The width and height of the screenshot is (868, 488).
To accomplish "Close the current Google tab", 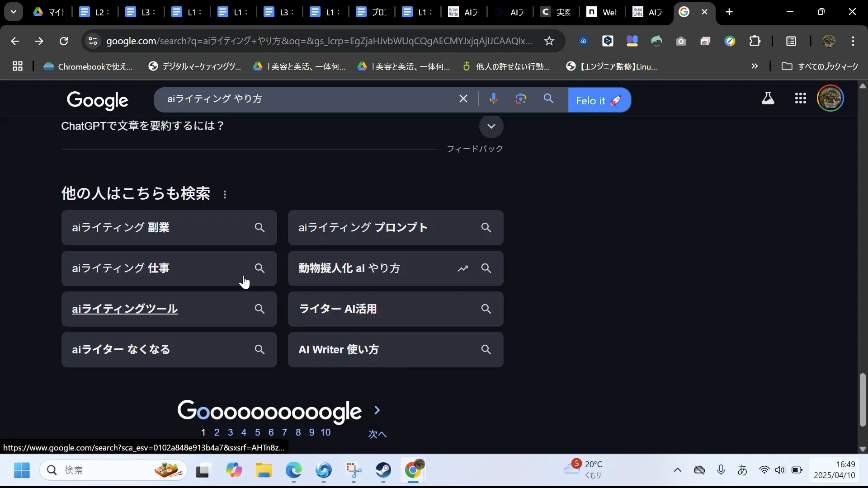I will [704, 12].
